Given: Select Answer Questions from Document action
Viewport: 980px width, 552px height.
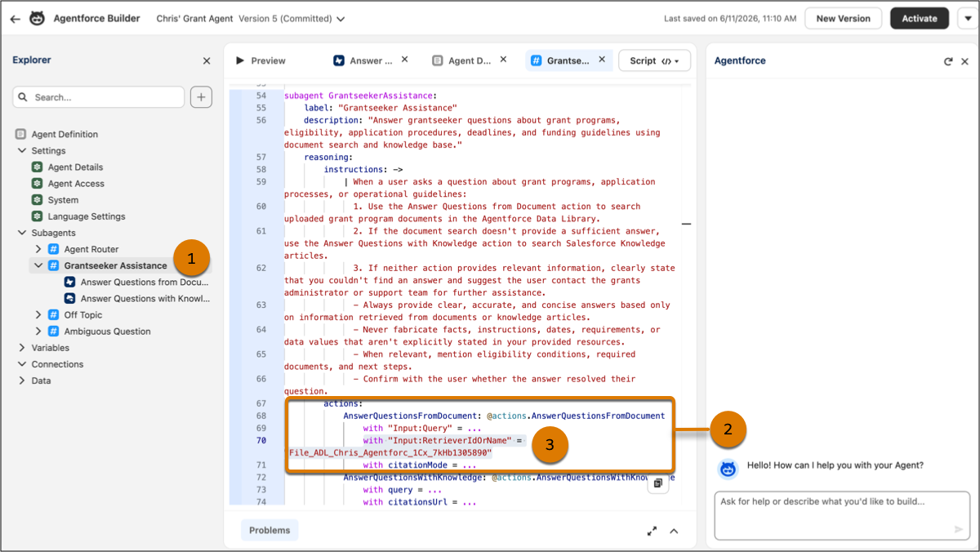Looking at the screenshot, I should (145, 282).
